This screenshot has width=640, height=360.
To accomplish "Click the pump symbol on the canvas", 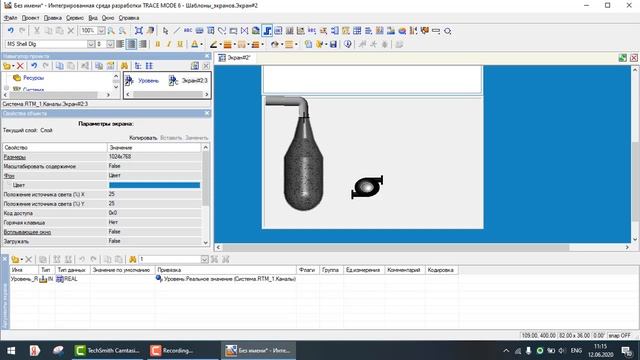I will (367, 187).
